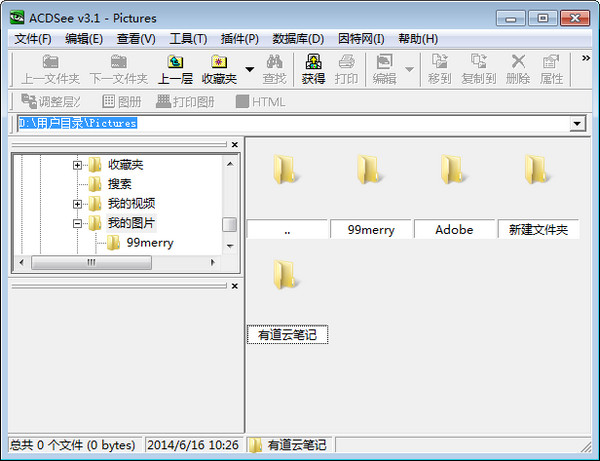Select the 搜索 folder in the tree
This screenshot has width=600, height=461.
tap(119, 184)
